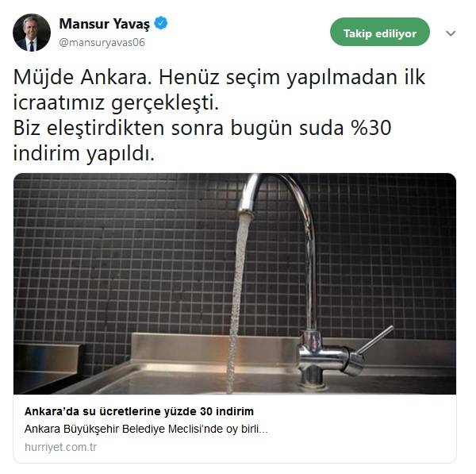476x474 pixels.
Task: Open the @mansuryavas06 handle link
Action: point(102,42)
